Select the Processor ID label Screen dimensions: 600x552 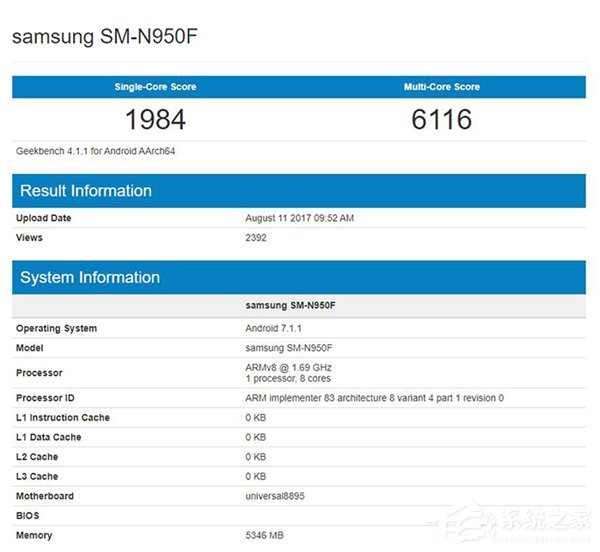(45, 398)
